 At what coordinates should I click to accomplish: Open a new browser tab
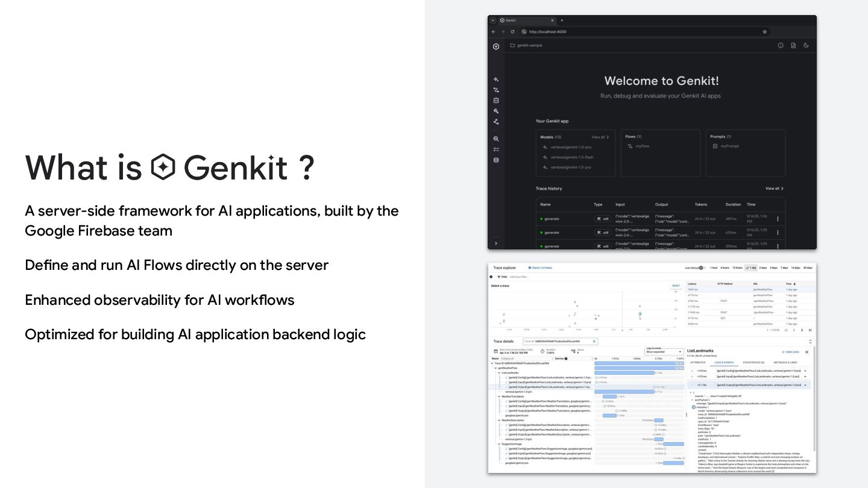[x=562, y=20]
